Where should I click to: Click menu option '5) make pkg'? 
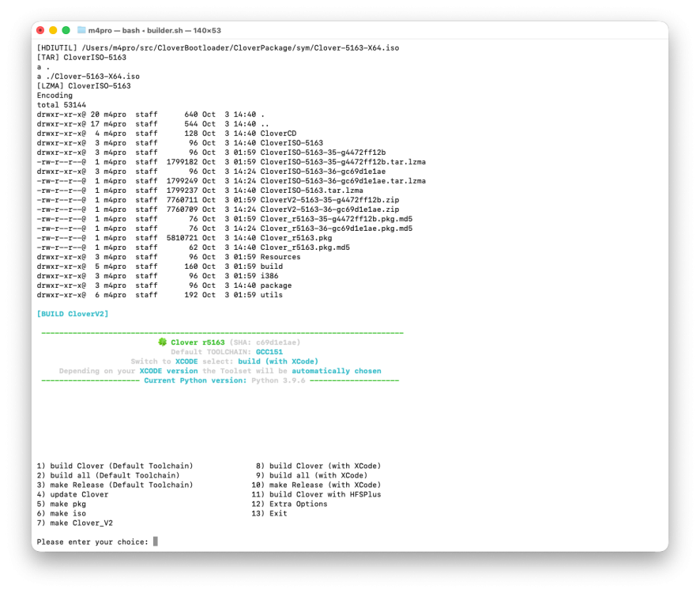(x=61, y=504)
